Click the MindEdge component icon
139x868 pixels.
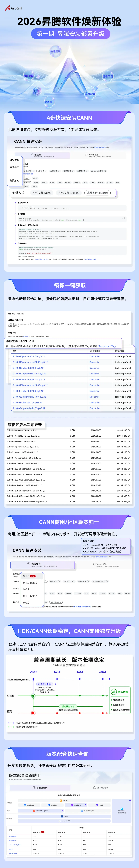(x=49, y=805)
